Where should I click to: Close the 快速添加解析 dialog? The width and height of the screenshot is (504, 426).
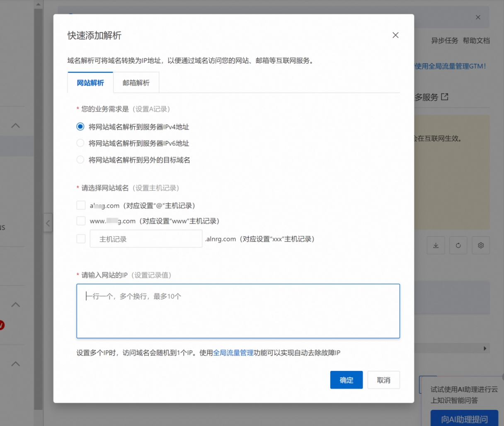(x=395, y=35)
